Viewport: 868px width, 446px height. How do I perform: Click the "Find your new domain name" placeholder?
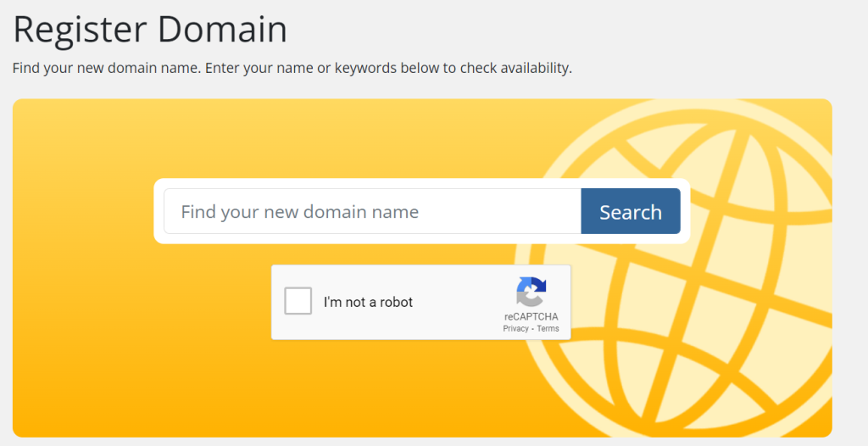point(300,211)
